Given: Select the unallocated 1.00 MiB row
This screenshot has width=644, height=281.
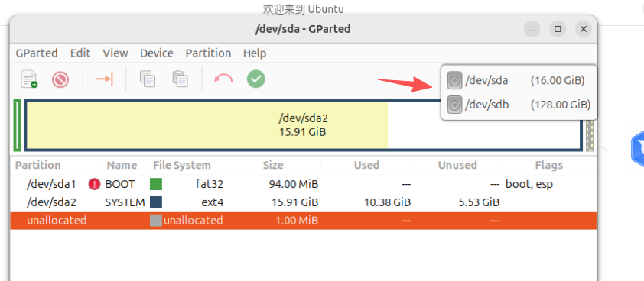Looking at the screenshot, I should pyautogui.click(x=304, y=220).
